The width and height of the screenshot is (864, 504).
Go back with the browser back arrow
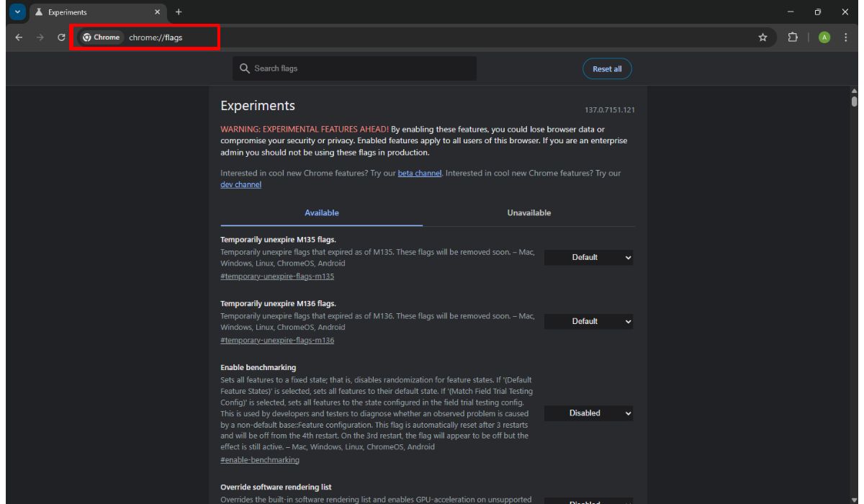pyautogui.click(x=19, y=37)
